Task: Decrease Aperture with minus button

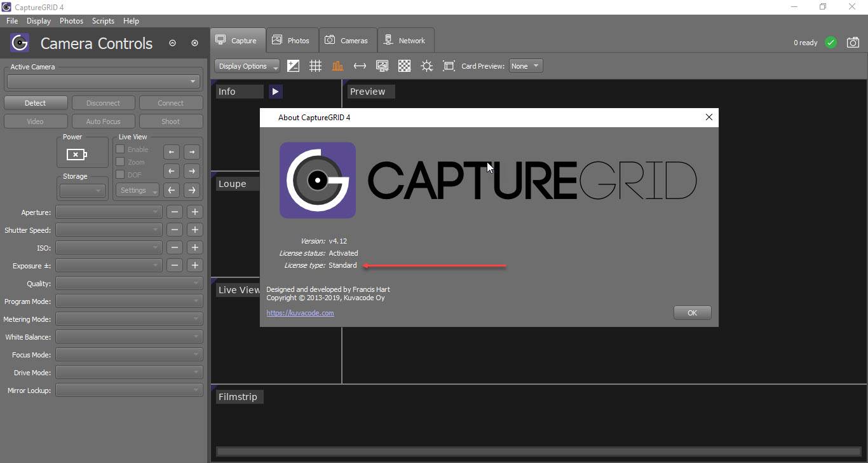Action: coord(175,212)
